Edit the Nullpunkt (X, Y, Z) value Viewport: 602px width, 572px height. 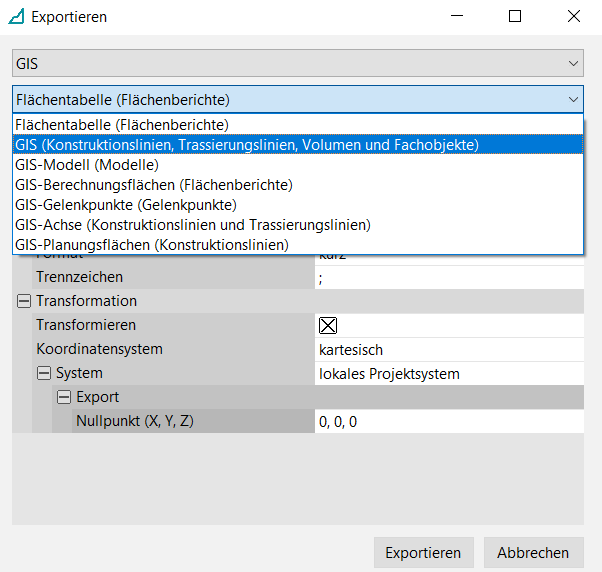point(448,421)
